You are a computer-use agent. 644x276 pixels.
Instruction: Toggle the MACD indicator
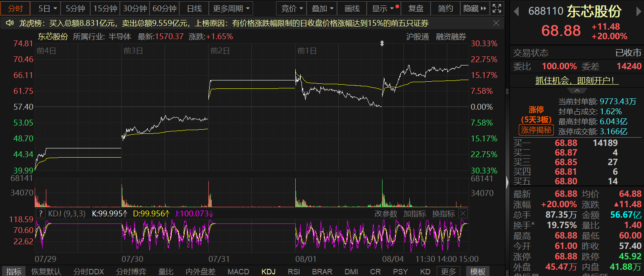[239, 271]
